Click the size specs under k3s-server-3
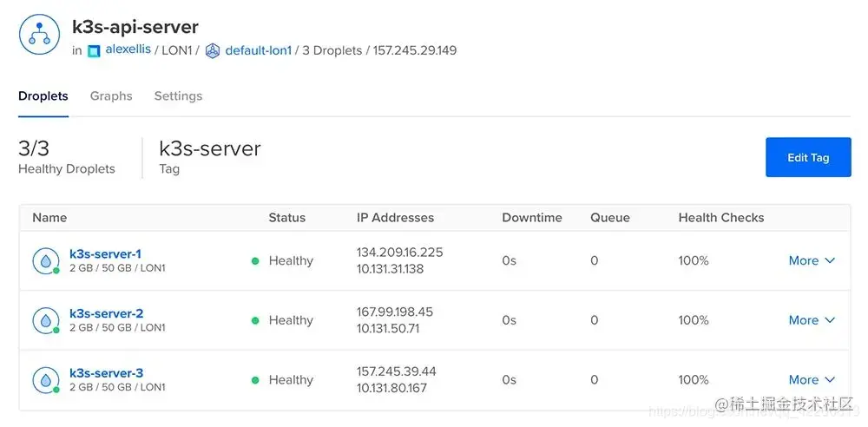868x427 pixels. (117, 387)
